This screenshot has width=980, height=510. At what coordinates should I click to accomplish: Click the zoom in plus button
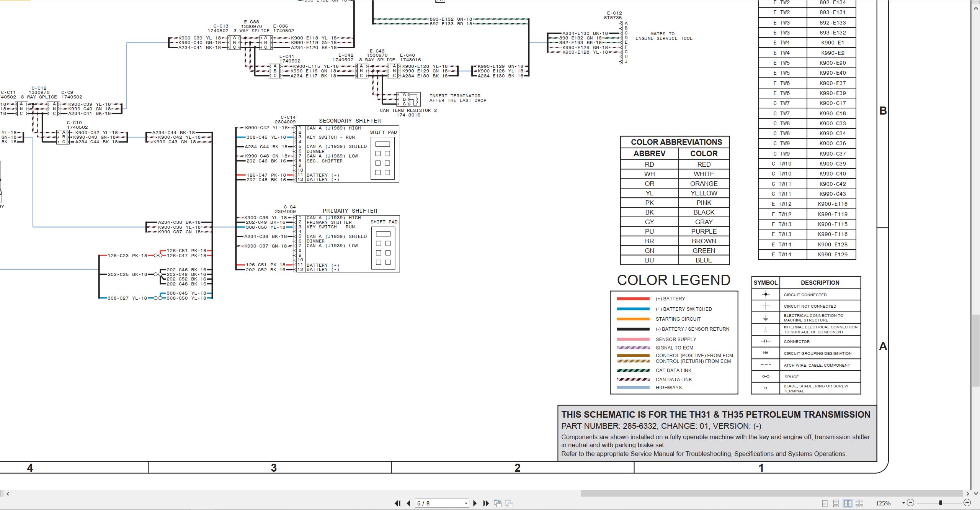click(967, 503)
